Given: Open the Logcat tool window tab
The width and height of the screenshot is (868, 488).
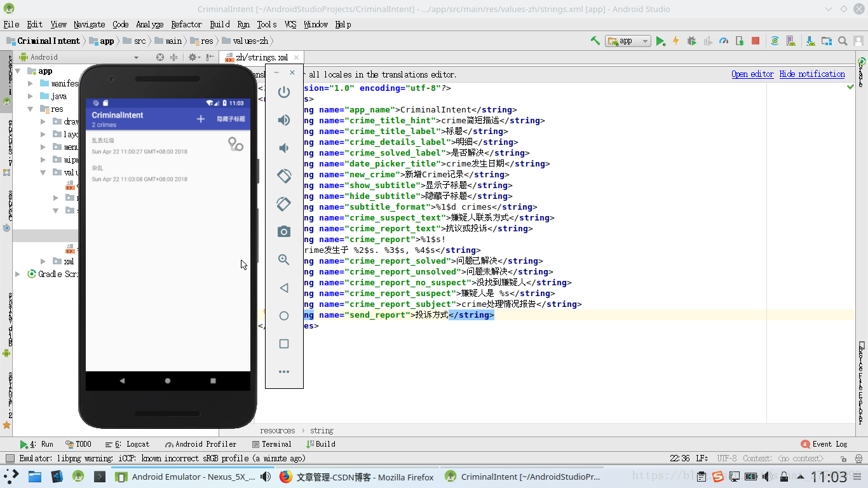Looking at the screenshot, I should (128, 444).
